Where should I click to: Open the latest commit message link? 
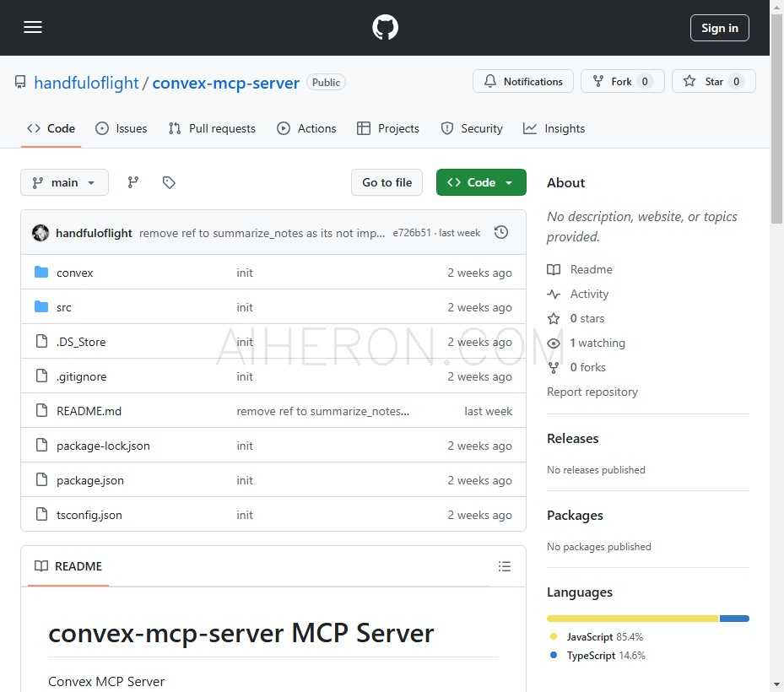pos(262,233)
